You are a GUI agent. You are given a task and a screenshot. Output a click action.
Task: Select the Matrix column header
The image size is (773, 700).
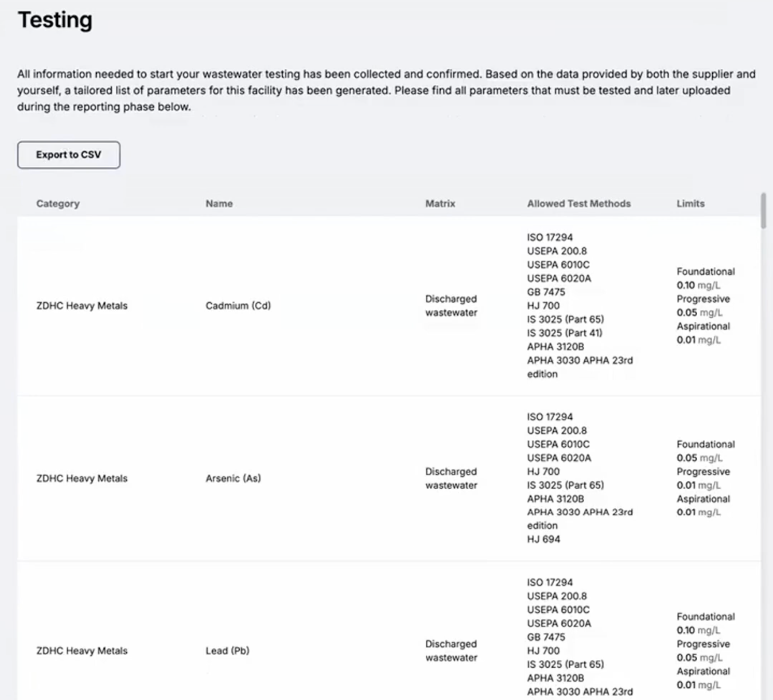pyautogui.click(x=440, y=204)
